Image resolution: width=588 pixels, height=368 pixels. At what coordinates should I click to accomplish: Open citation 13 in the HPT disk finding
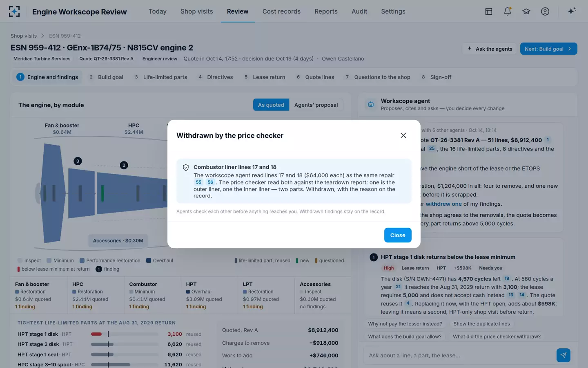pos(511,295)
